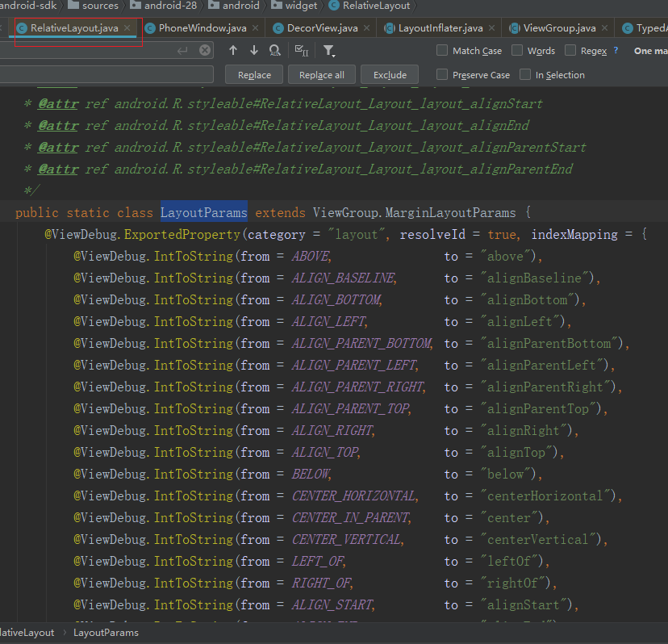Clear the search field text
This screenshot has height=644, width=668.
click(205, 50)
